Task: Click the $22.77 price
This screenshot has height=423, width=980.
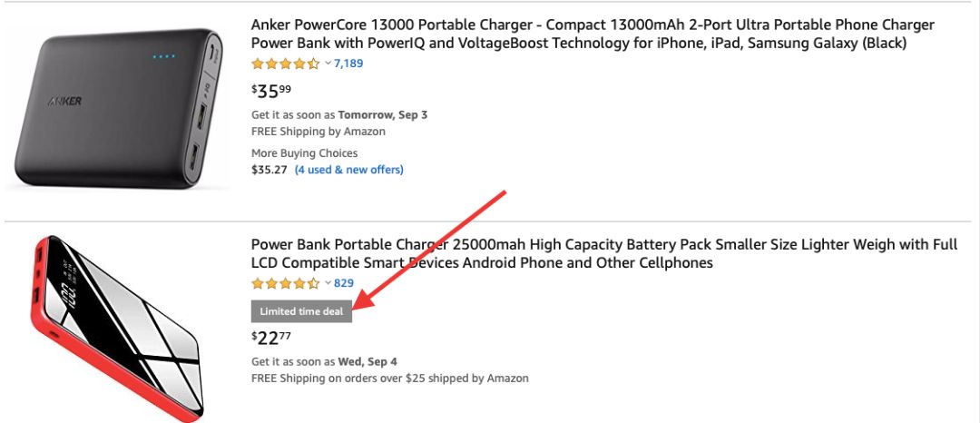Action: pos(271,338)
